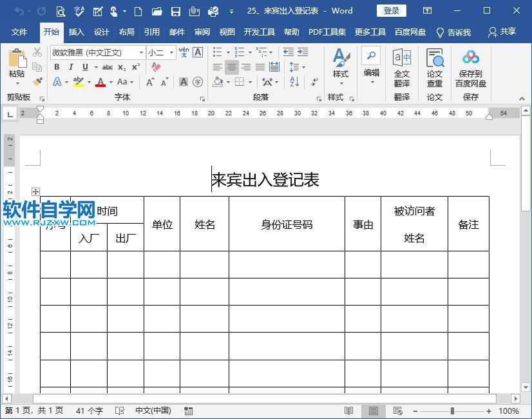This screenshot has width=532, height=419.
Task: Toggle bold formatting in the Font group
Action: tap(56, 67)
